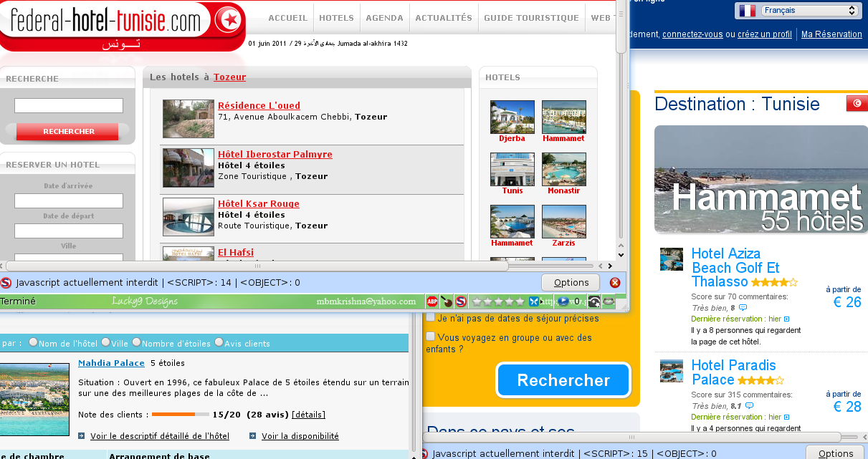Viewport: 868px width, 459px height.
Task: Click the RECHERCHE text input field
Action: coord(69,105)
